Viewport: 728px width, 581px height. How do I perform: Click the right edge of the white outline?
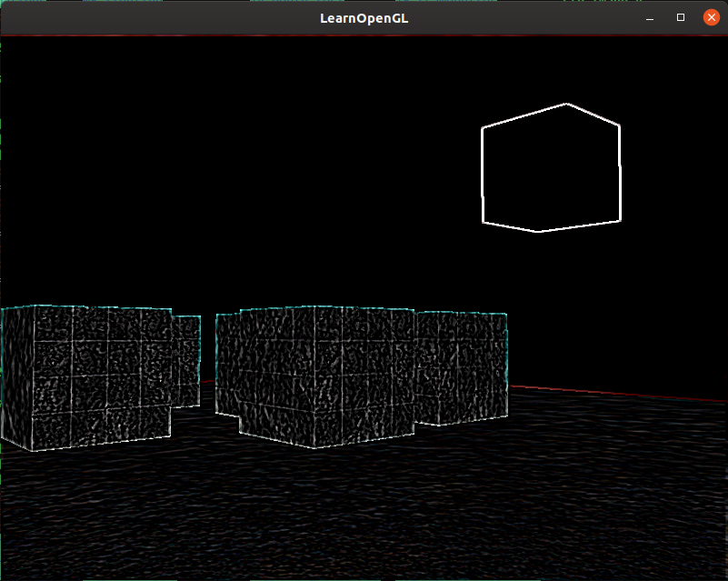[x=620, y=173]
